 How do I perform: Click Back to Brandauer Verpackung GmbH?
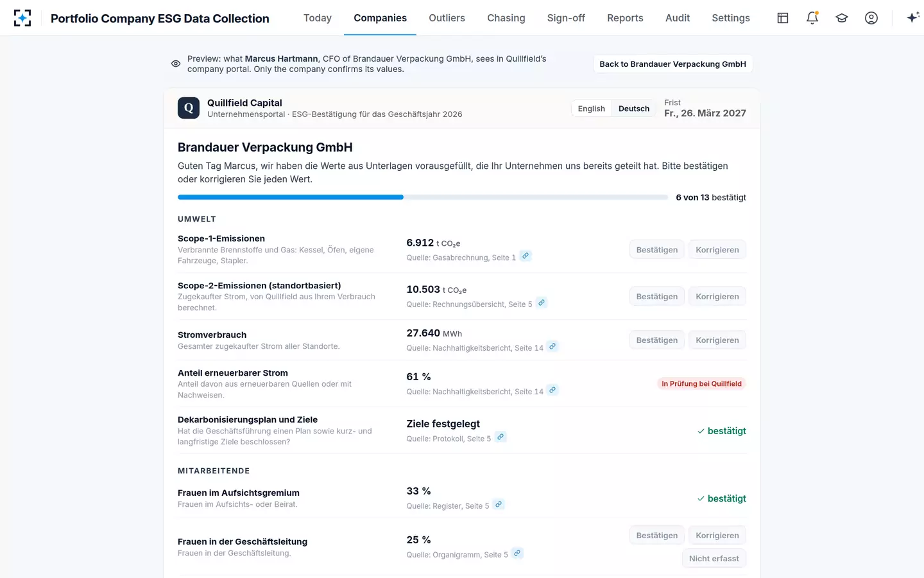pyautogui.click(x=672, y=64)
